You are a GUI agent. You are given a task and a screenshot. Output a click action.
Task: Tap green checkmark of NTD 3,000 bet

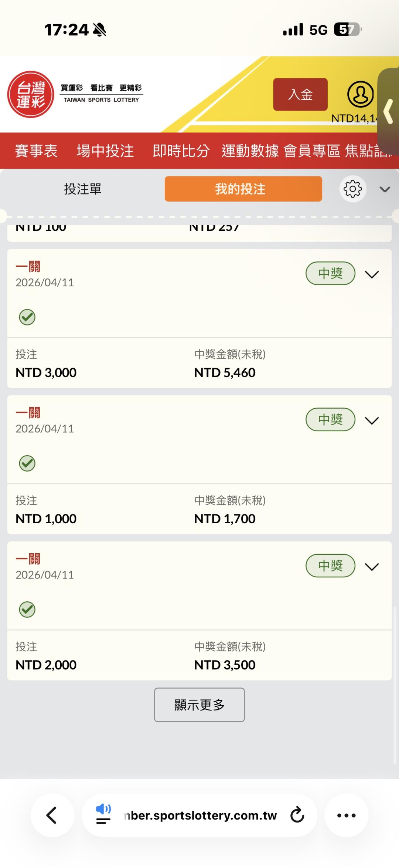[x=27, y=317]
